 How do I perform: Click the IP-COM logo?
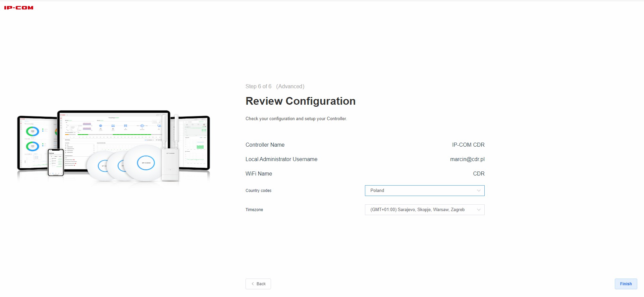pos(19,8)
